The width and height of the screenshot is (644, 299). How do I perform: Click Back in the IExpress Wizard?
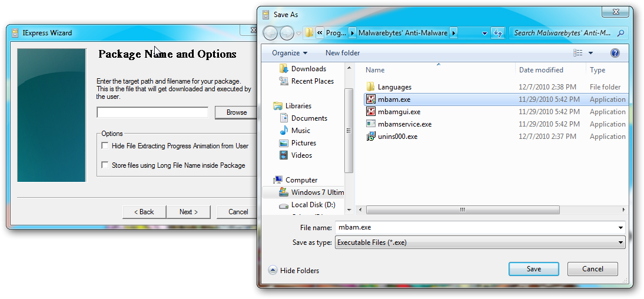[144, 212]
